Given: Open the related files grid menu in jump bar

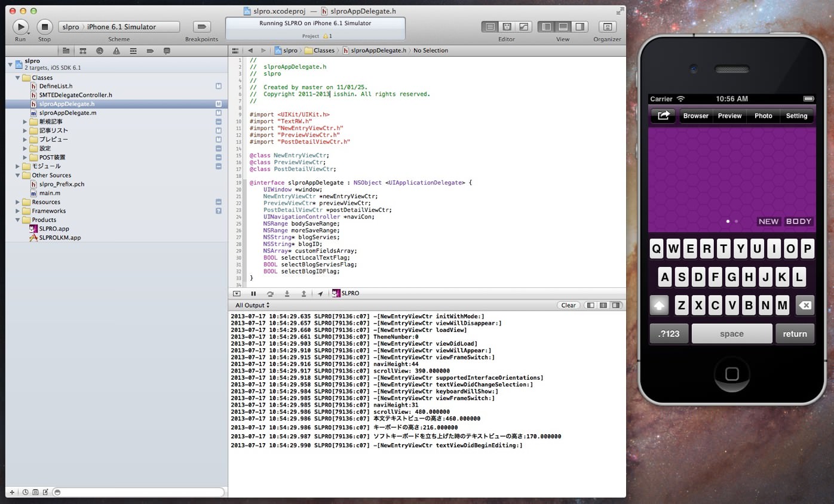Looking at the screenshot, I should click(x=235, y=51).
